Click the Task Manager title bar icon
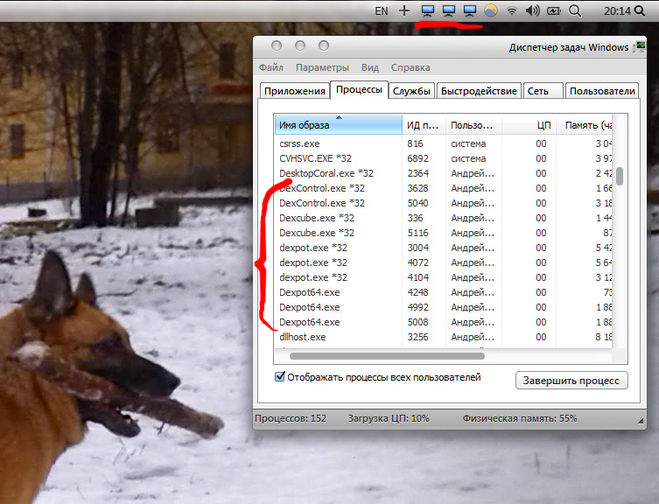This screenshot has height=504, width=659. click(640, 46)
